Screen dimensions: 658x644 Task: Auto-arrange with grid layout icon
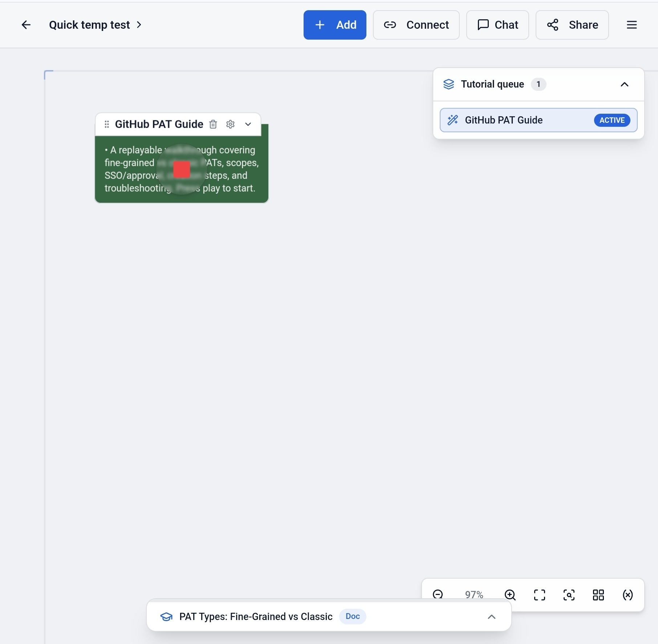coord(598,595)
